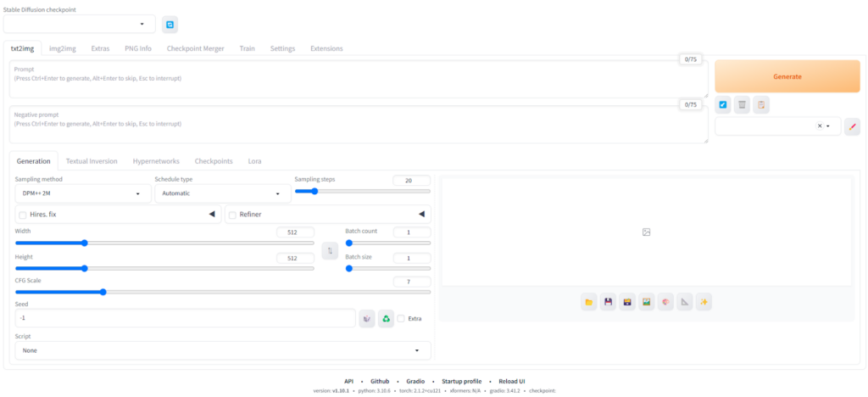Focus the Negative prompt text area
868x397 pixels.
point(359,125)
